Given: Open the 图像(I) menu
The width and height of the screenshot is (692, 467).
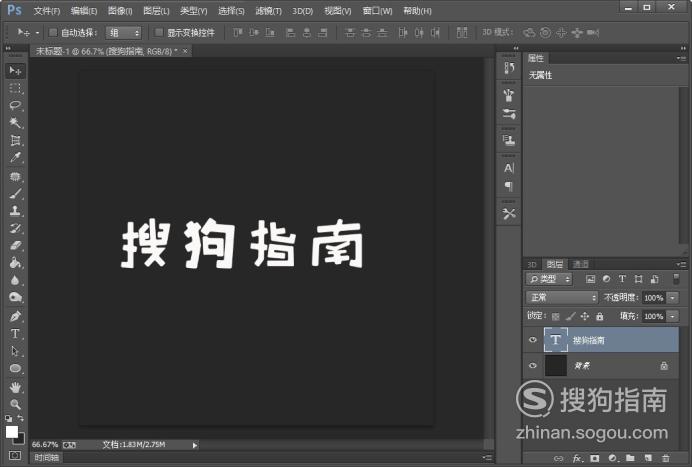Looking at the screenshot, I should point(120,11).
